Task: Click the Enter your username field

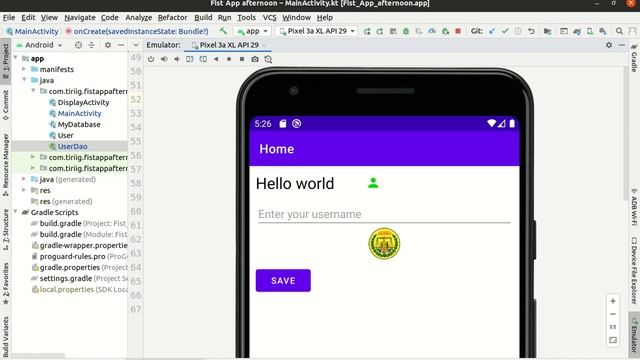Action: (384, 214)
